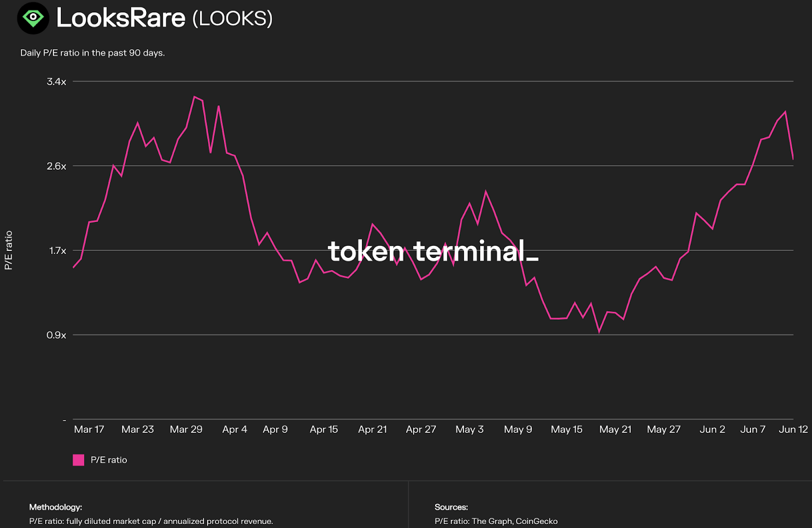The image size is (812, 528).
Task: Select the pink P/E ratio legend swatch
Action: [x=78, y=459]
